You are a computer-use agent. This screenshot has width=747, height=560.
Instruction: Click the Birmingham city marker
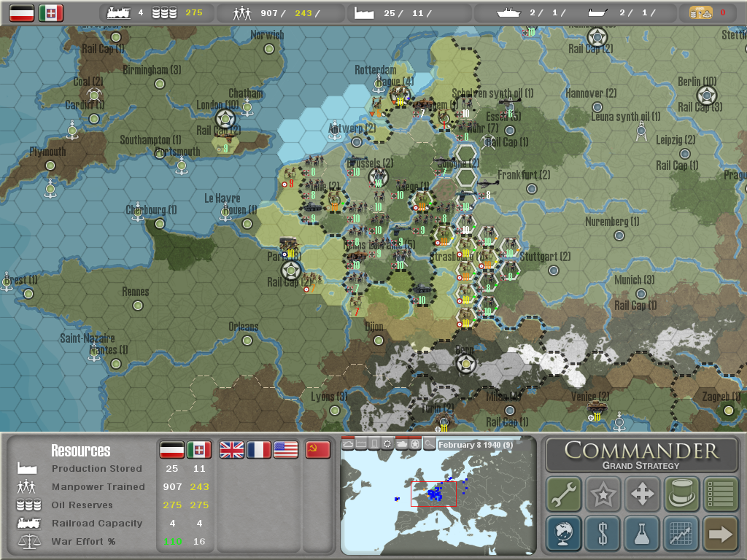pyautogui.click(x=160, y=84)
